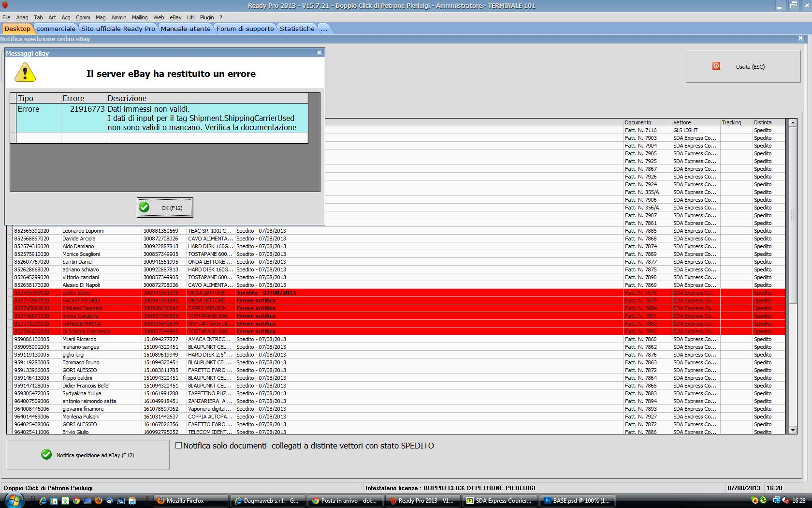Open the eBay menu

175,17
